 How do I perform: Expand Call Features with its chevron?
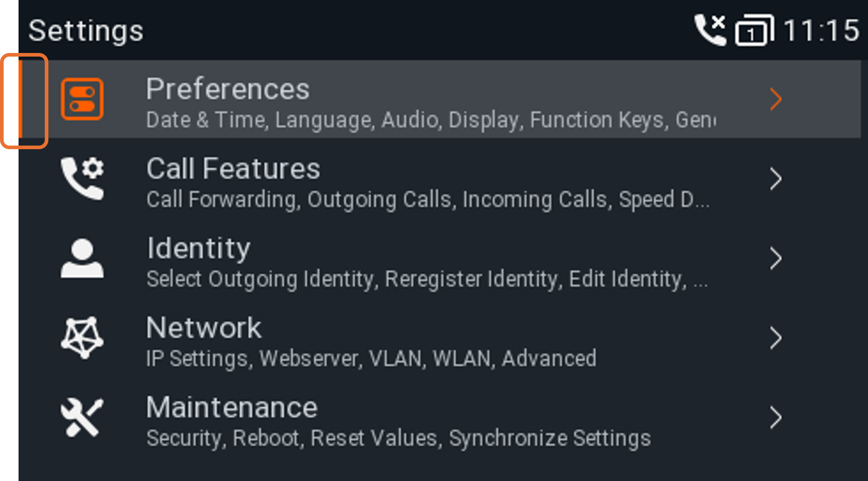click(x=776, y=179)
